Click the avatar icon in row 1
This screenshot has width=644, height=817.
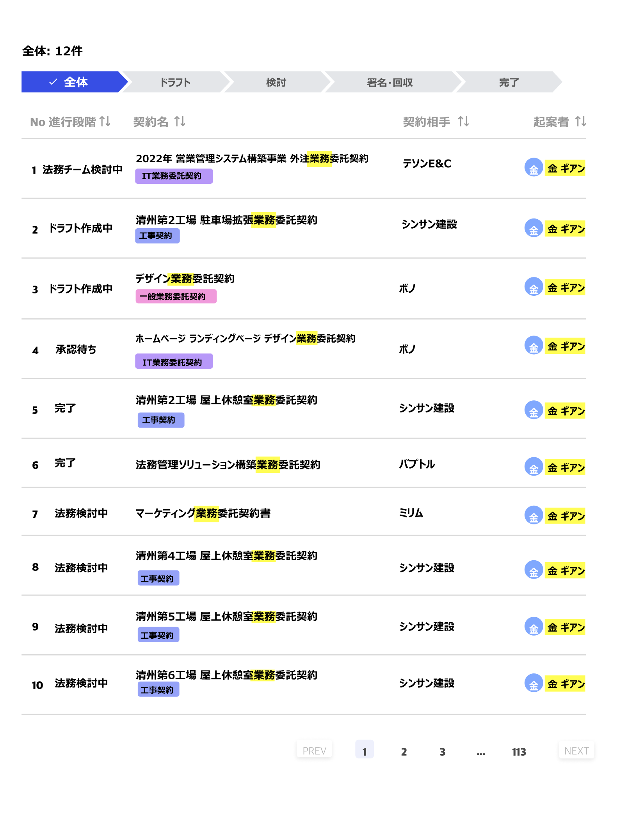[x=534, y=168]
